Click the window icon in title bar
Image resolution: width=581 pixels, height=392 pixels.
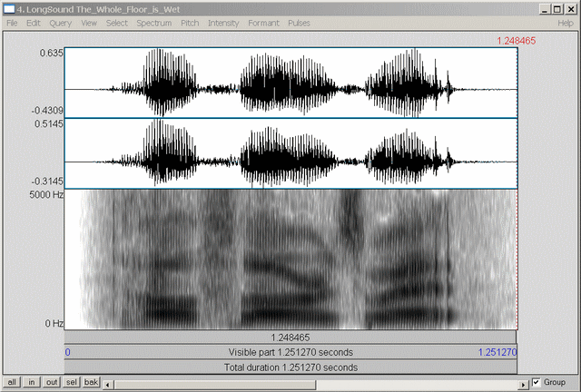coord(9,8)
